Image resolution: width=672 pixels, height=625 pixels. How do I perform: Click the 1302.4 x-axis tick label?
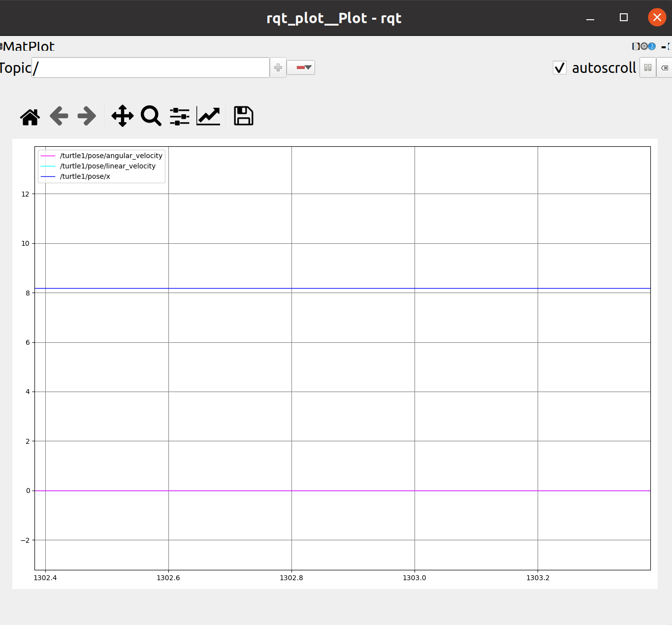[x=45, y=578]
